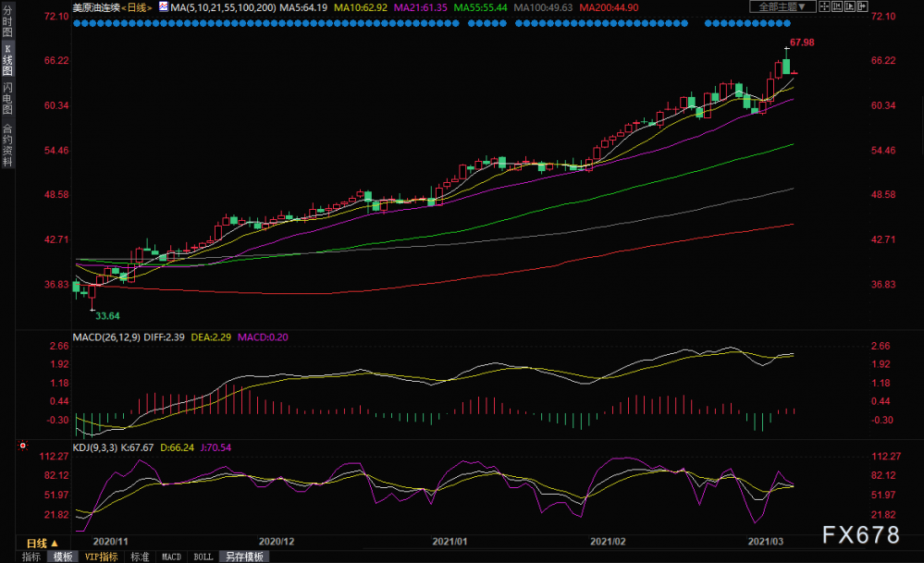Click the MA10:62.92 value

click(x=361, y=7)
